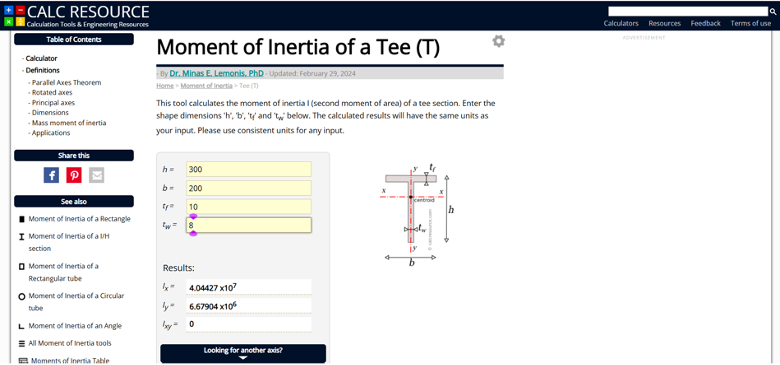Screen dimensions: 780x365
Task: Click the settings gear icon beside the title
Action: [498, 41]
